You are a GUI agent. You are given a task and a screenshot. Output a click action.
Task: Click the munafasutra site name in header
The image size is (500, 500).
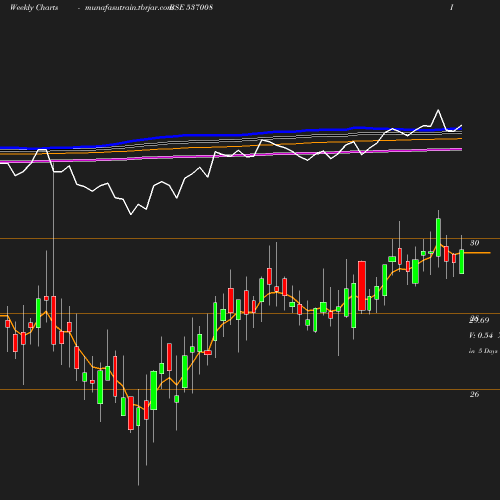pos(128,7)
